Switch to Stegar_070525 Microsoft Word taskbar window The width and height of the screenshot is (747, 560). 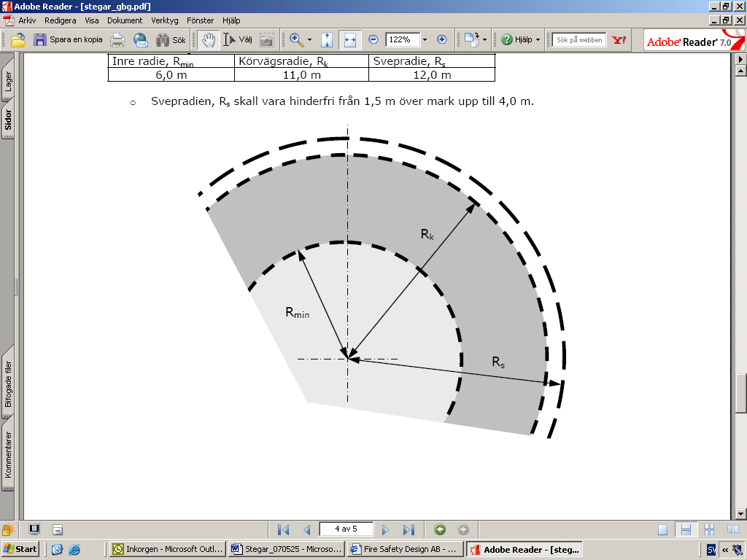(287, 549)
